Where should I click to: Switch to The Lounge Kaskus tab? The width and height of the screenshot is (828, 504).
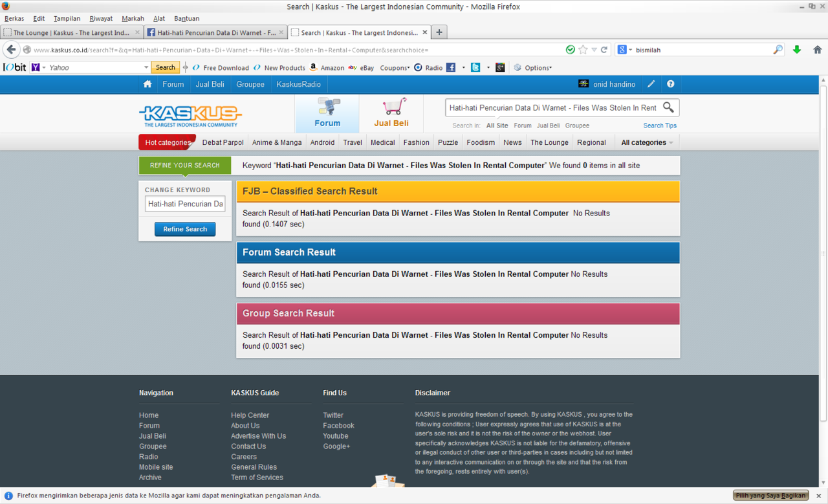(x=71, y=32)
